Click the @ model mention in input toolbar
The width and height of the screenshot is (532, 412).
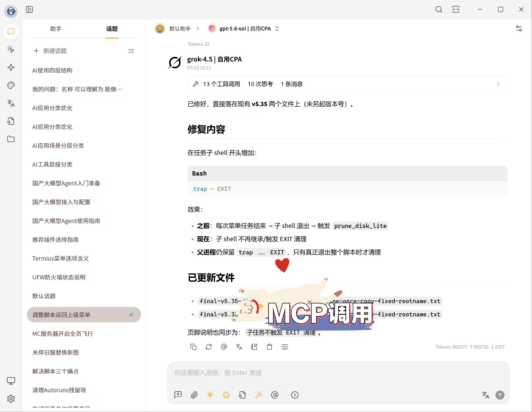pyautogui.click(x=275, y=395)
